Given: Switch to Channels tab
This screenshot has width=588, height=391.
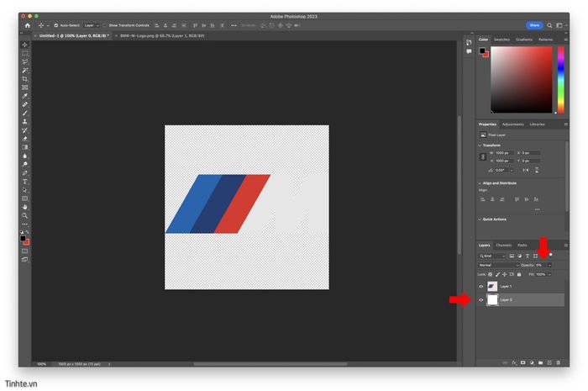Looking at the screenshot, I should pos(504,246).
